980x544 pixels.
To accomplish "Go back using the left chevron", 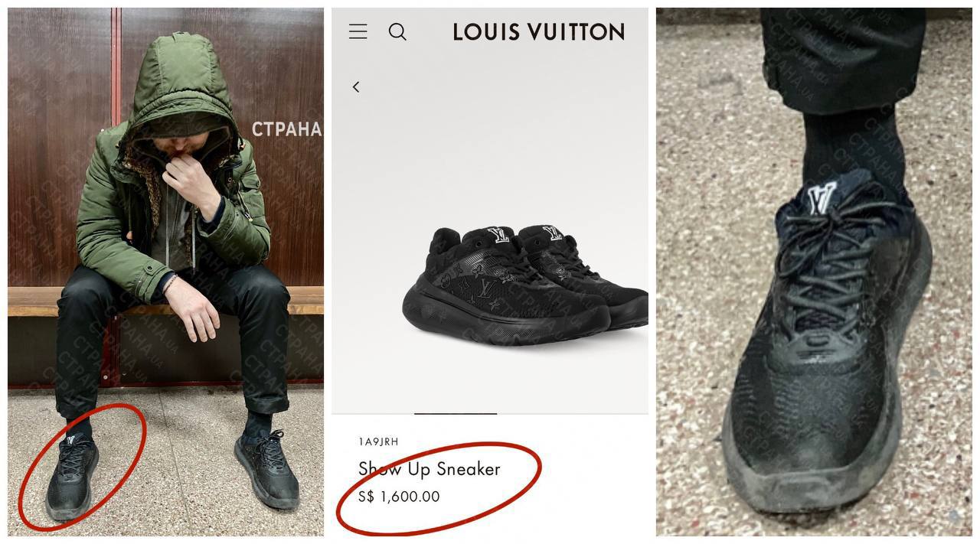I will click(x=356, y=87).
